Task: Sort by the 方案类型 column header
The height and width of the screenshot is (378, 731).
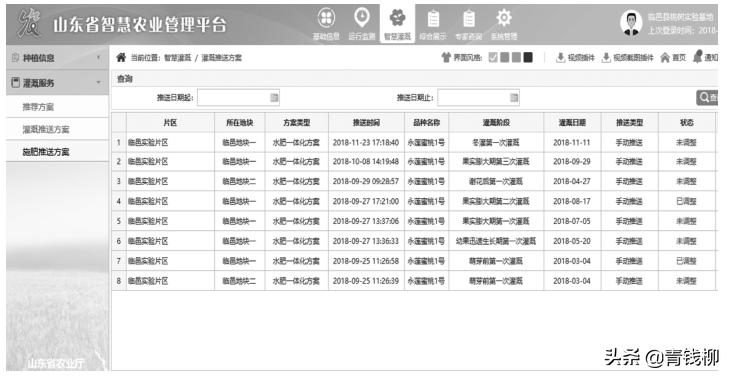Action: tap(297, 123)
